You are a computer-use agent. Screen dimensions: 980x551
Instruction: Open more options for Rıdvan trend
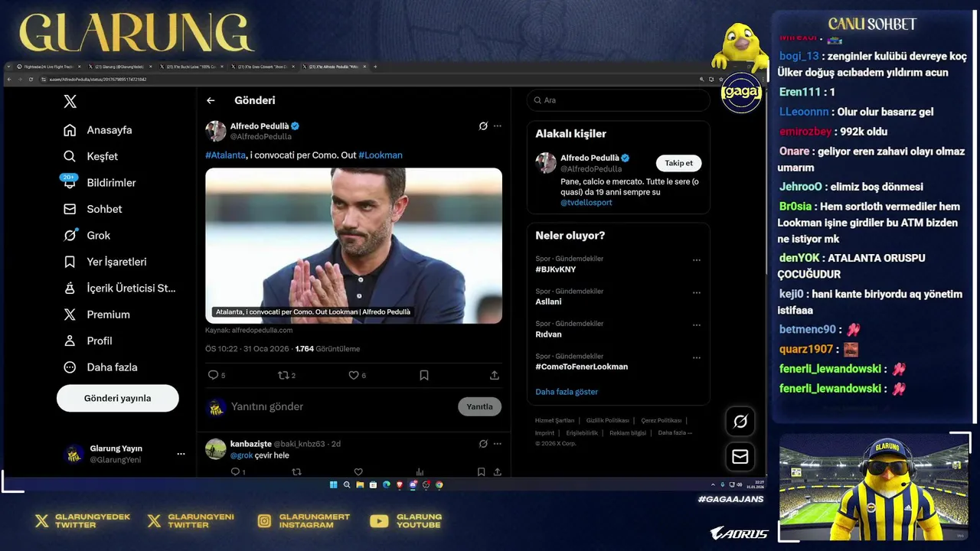pos(697,325)
